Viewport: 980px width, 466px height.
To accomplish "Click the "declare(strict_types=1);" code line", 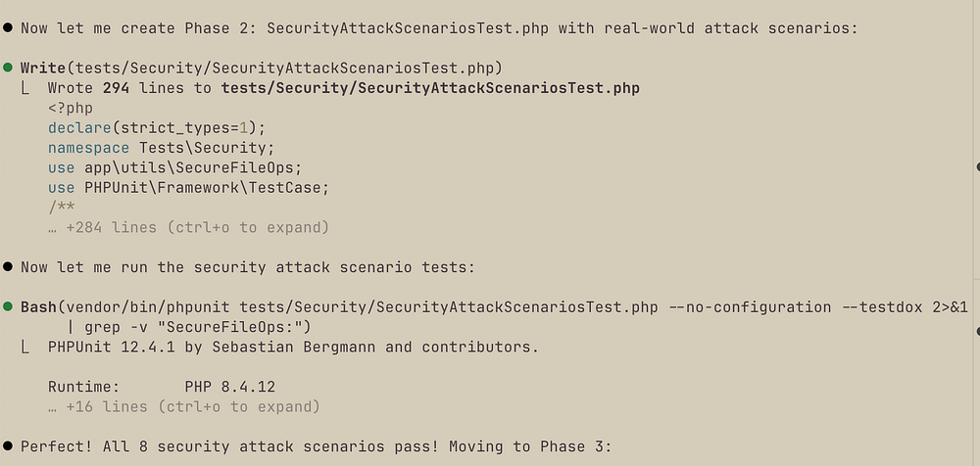I will [x=157, y=127].
